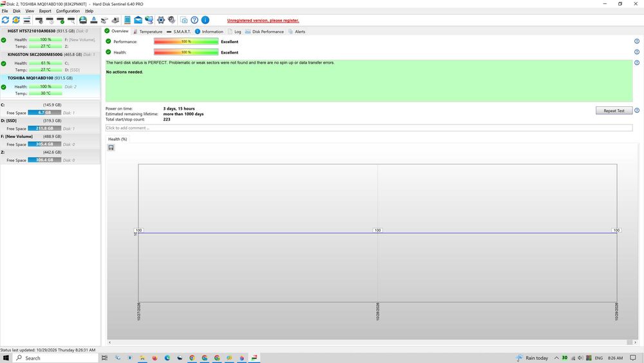This screenshot has height=363, width=644.
Task: Open the View menu
Action: [x=30, y=11]
